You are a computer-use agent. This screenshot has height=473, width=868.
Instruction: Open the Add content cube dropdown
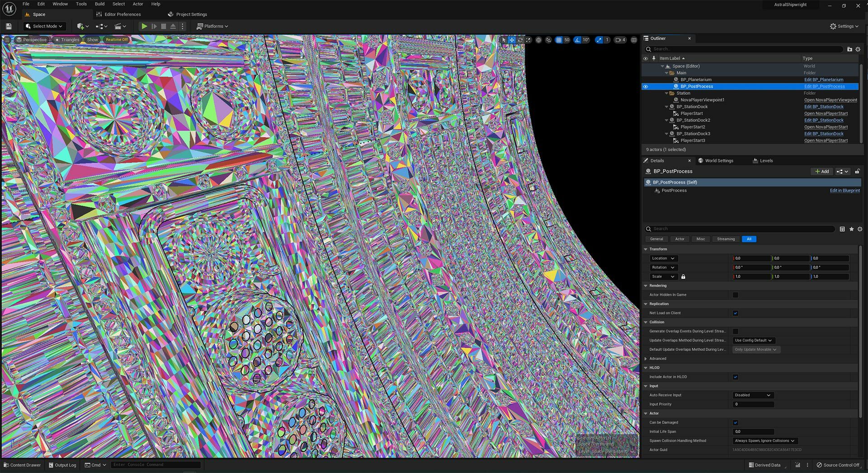[83, 26]
